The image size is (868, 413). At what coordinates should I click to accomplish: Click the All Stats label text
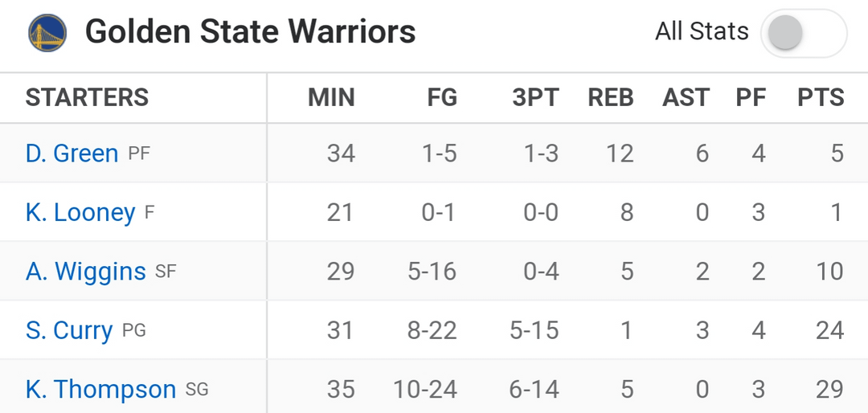702,32
